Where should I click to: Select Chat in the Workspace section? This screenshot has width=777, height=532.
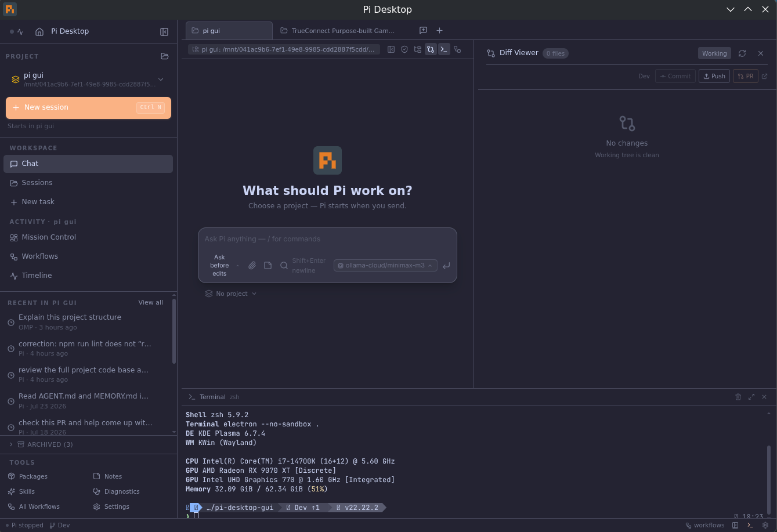point(88,164)
